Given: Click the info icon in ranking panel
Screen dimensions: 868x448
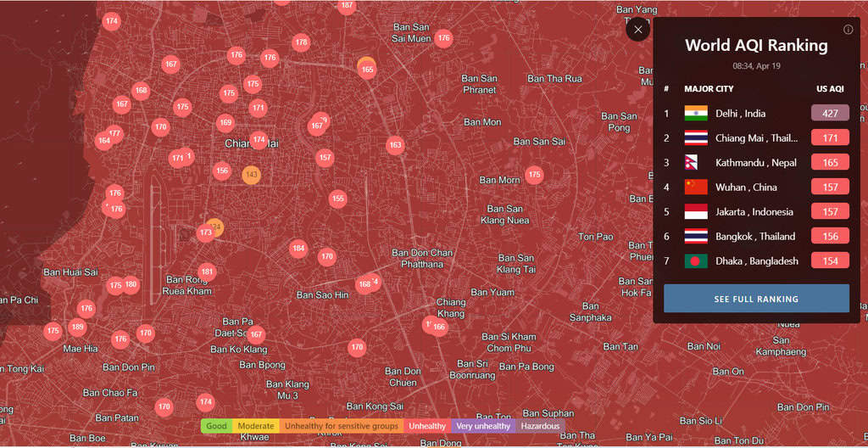Looking at the screenshot, I should click(x=848, y=30).
